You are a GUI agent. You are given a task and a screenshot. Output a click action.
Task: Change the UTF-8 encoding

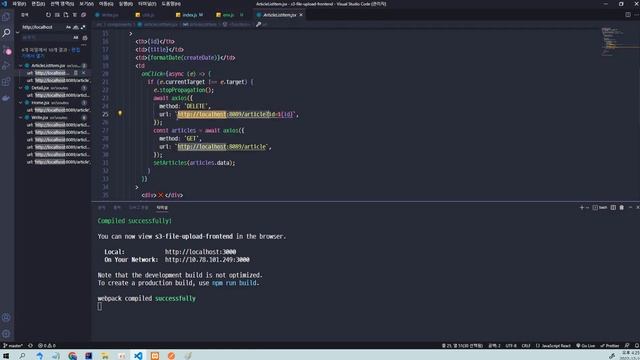(x=511, y=345)
